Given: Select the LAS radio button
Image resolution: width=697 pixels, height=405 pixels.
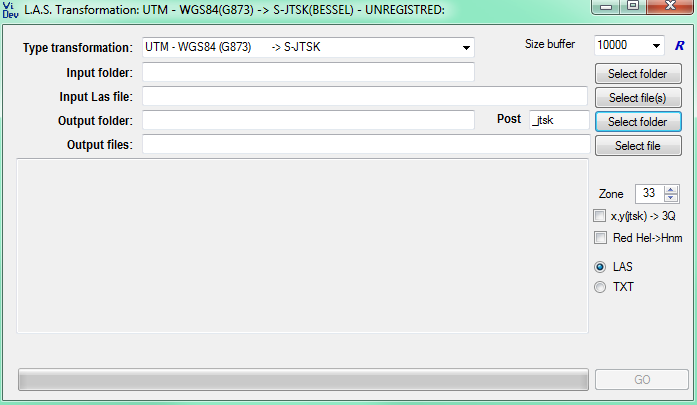Looking at the screenshot, I should [600, 267].
